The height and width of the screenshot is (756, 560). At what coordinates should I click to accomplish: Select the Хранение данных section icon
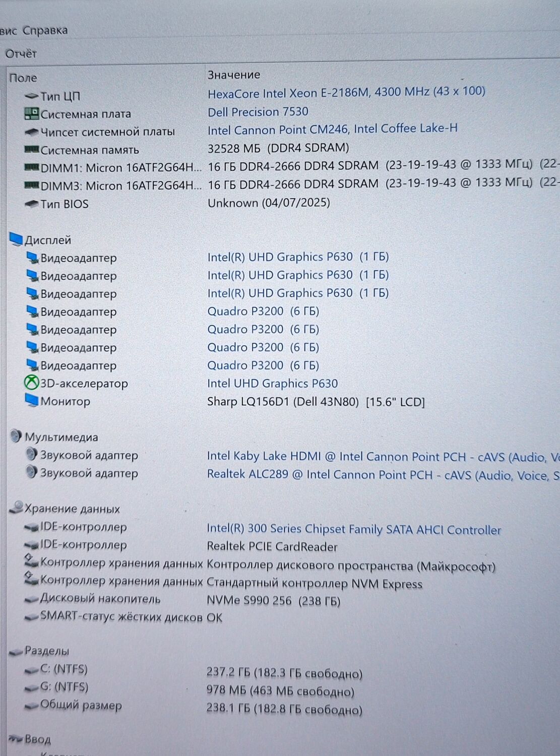point(16,508)
